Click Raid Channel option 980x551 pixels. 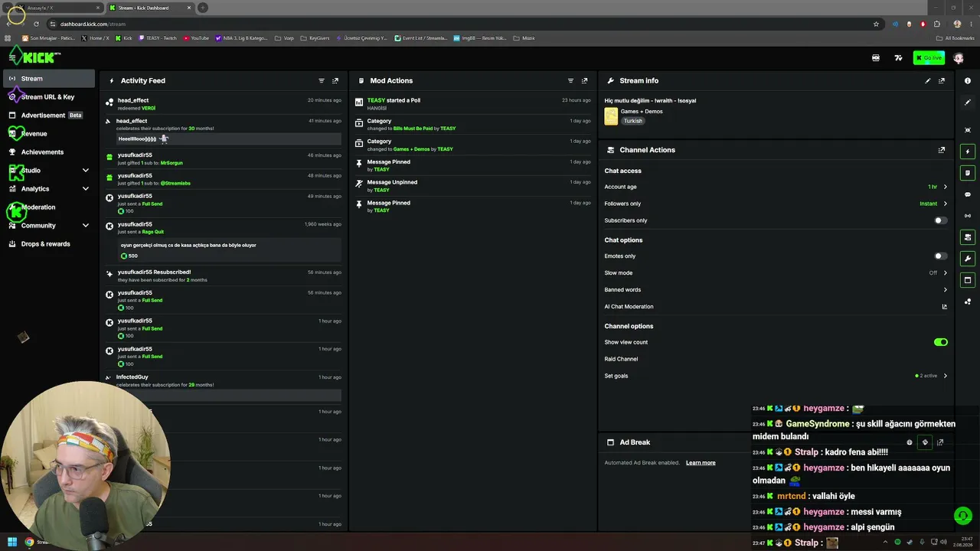pos(621,359)
